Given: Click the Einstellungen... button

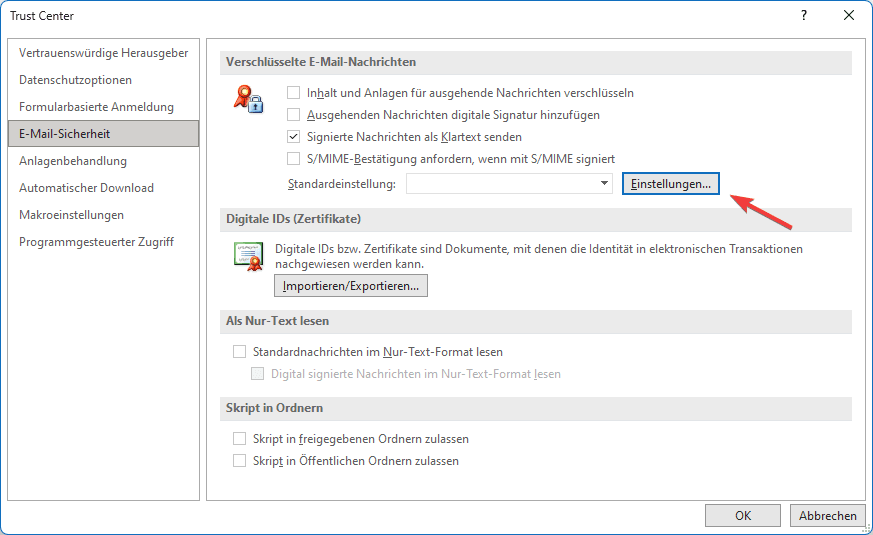Looking at the screenshot, I should [670, 184].
